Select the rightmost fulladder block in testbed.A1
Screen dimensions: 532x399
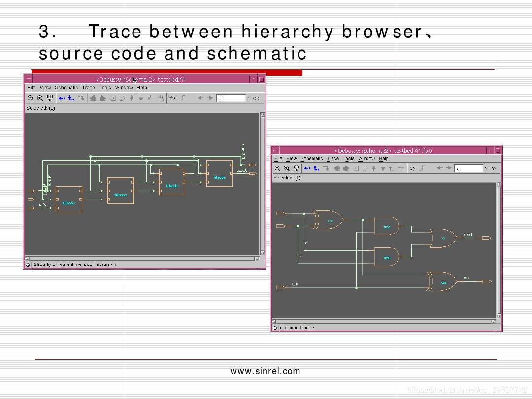coord(220,173)
